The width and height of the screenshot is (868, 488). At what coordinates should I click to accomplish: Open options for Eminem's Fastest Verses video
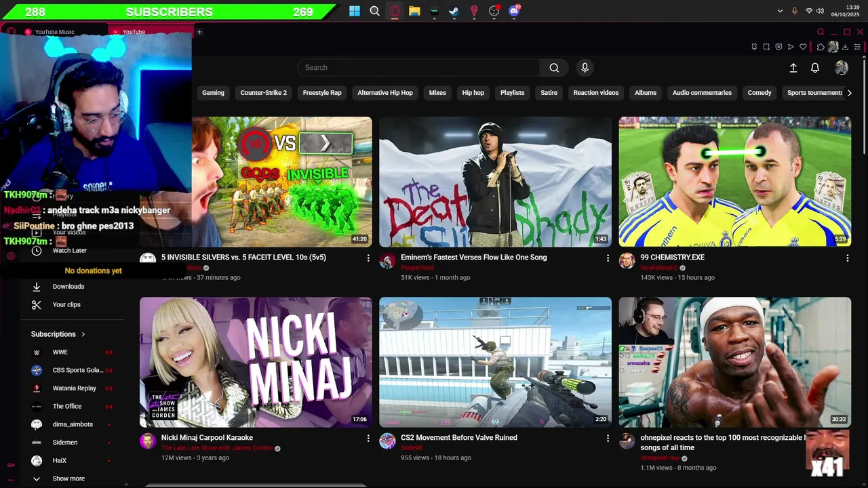pyautogui.click(x=608, y=258)
